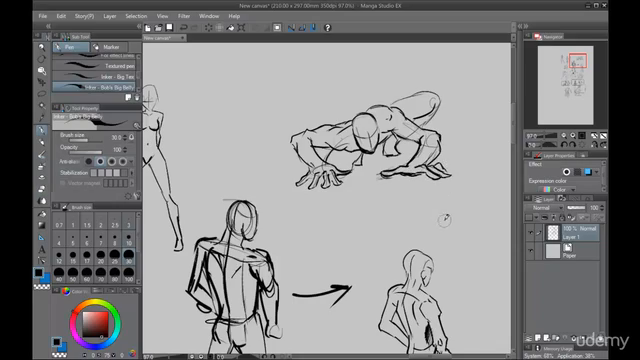Create a new canvas from toolbar
Image resolution: width=640 pixels, height=360 pixels.
[x=148, y=28]
